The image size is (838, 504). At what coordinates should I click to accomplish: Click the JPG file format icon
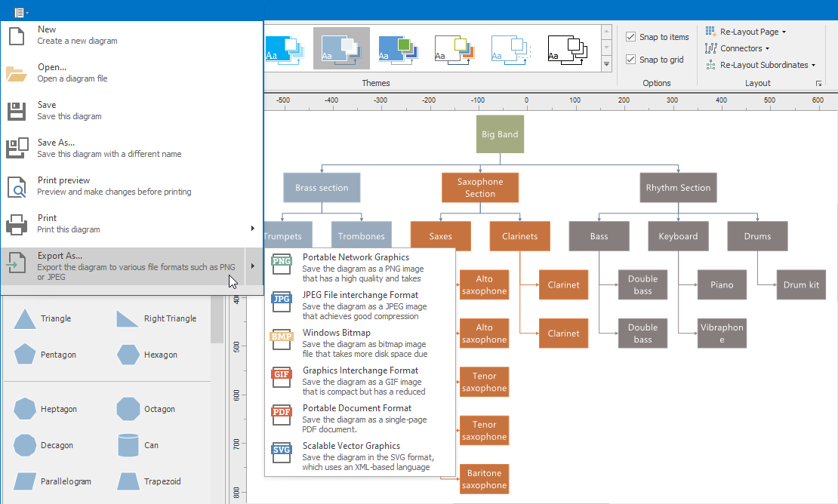tap(282, 301)
